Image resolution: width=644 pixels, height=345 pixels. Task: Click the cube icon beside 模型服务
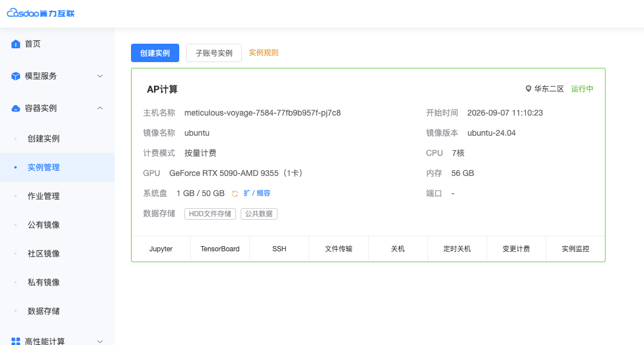pyautogui.click(x=16, y=76)
